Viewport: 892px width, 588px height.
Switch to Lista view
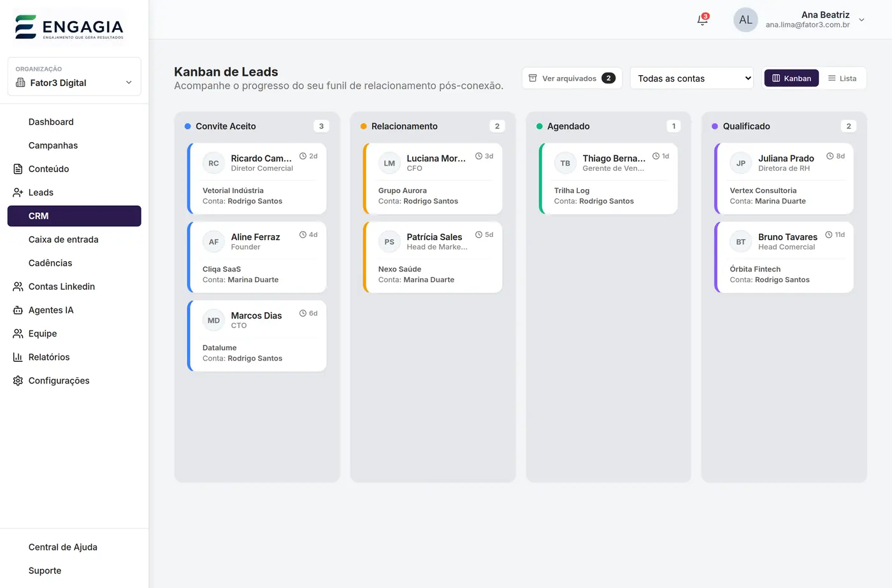click(842, 78)
